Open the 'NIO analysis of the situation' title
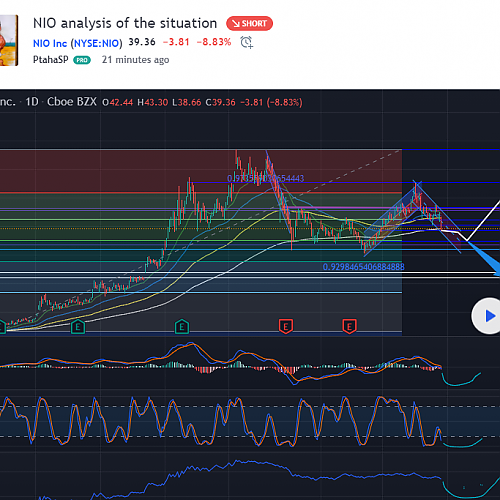This screenshot has height=500, width=500. [x=125, y=23]
